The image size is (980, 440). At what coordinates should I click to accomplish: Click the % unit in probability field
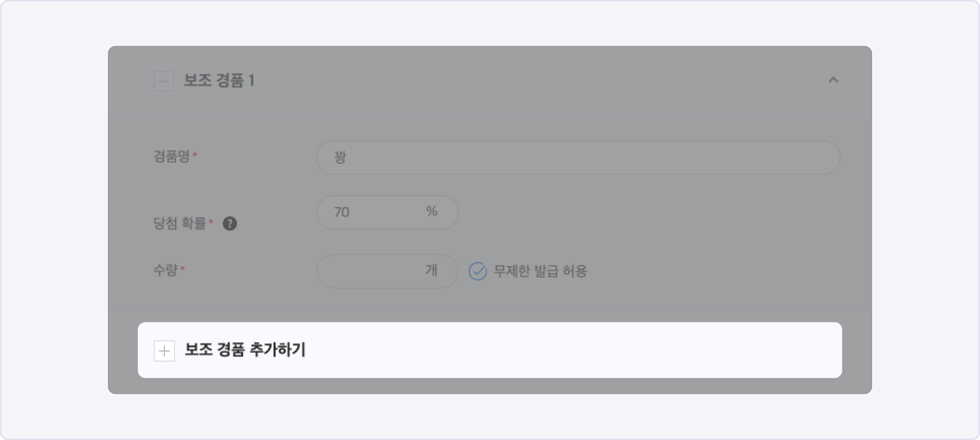click(431, 211)
